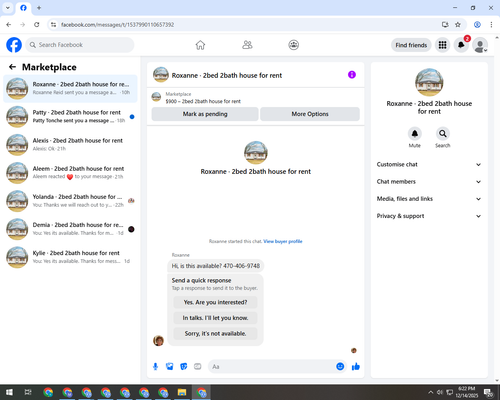Reload the page with the browser refresh icon
Viewport: 500px width, 400px height.
coord(37,25)
